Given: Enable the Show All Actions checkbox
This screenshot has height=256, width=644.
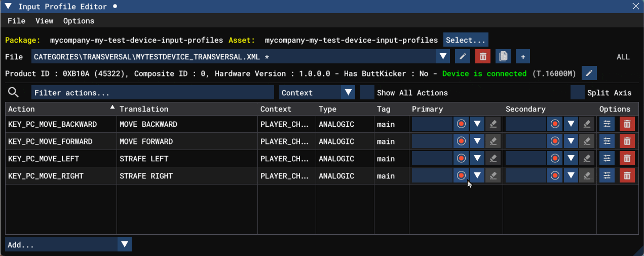Looking at the screenshot, I should [367, 93].
